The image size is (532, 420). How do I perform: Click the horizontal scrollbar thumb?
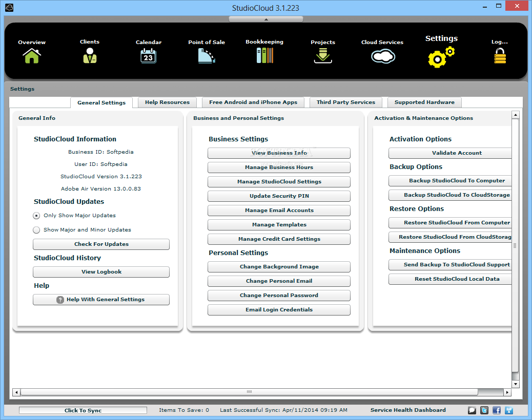click(250, 392)
